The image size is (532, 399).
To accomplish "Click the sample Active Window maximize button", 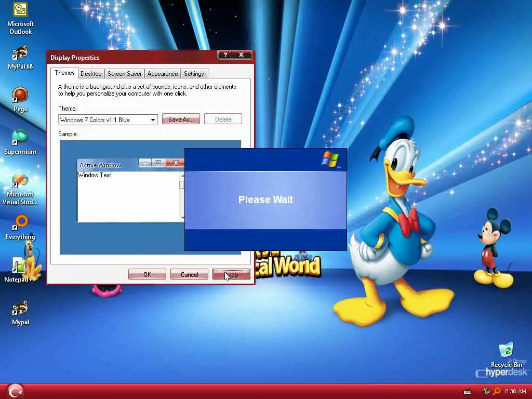I will pos(158,163).
